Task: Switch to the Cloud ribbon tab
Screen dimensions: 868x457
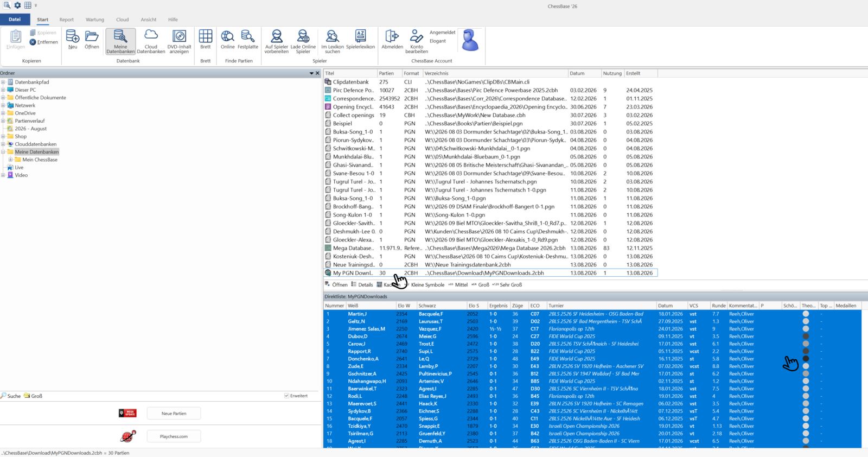Action: pyautogui.click(x=123, y=20)
